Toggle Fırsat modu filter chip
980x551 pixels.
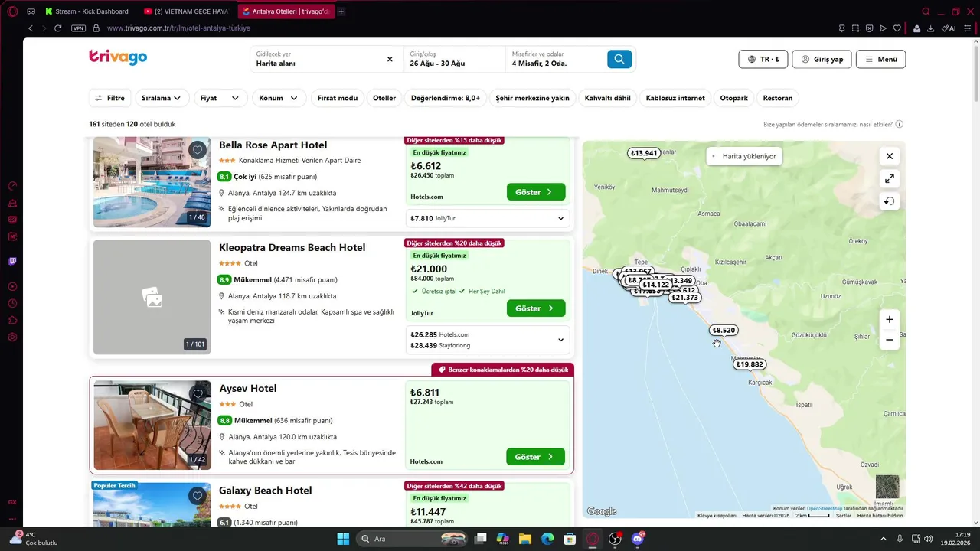[x=338, y=98]
